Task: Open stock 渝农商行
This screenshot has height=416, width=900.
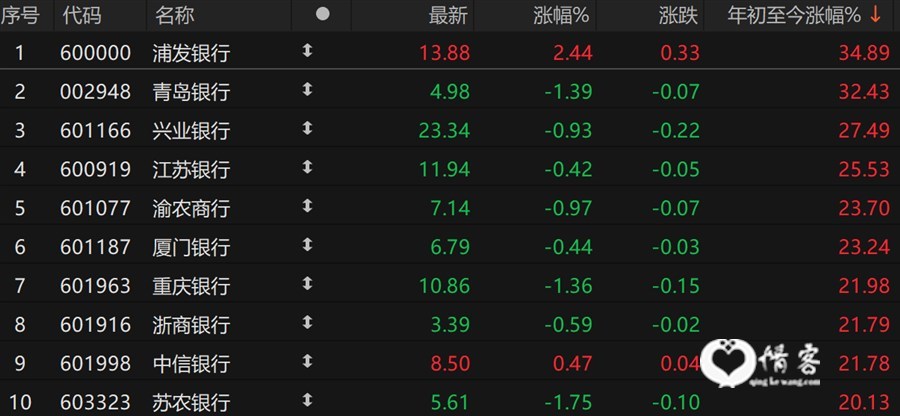Action: (x=192, y=208)
